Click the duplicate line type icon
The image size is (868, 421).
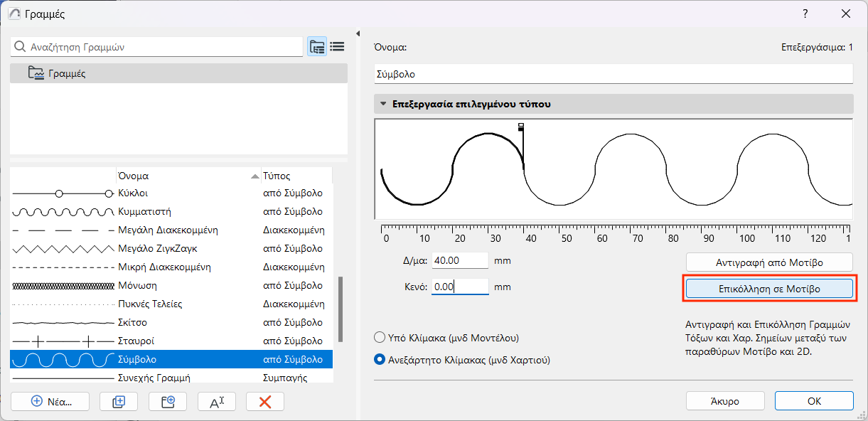click(119, 401)
